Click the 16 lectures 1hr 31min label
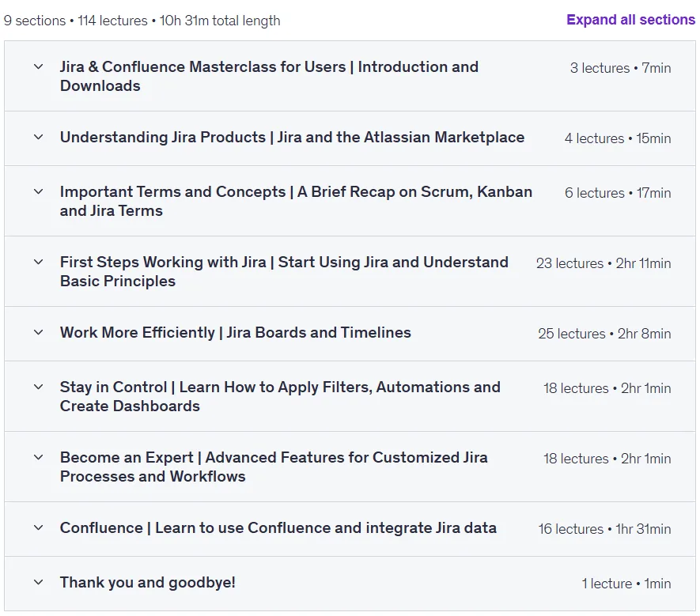This screenshot has width=700, height=616. click(x=604, y=529)
